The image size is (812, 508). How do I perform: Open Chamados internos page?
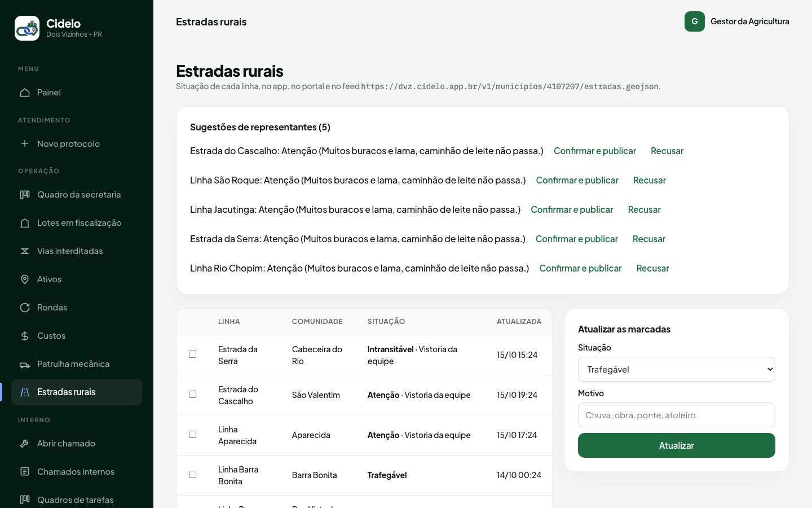tap(77, 472)
